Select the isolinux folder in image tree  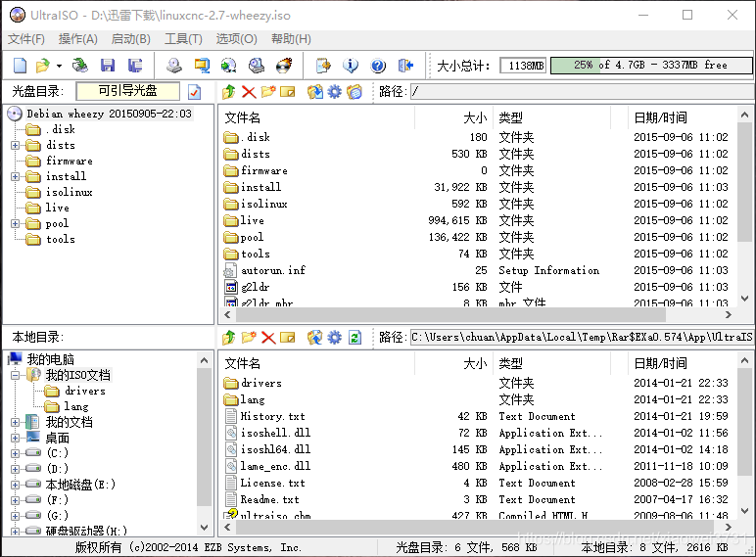[x=69, y=192]
